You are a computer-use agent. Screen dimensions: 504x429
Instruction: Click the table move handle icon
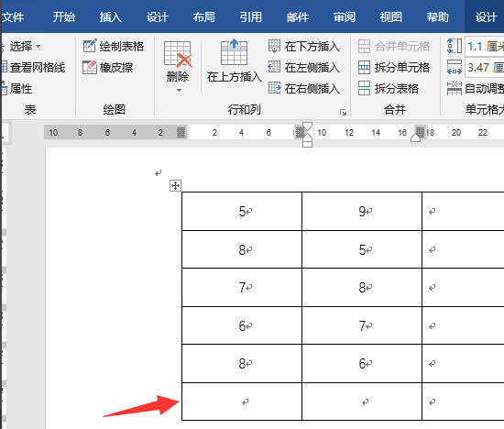click(175, 185)
